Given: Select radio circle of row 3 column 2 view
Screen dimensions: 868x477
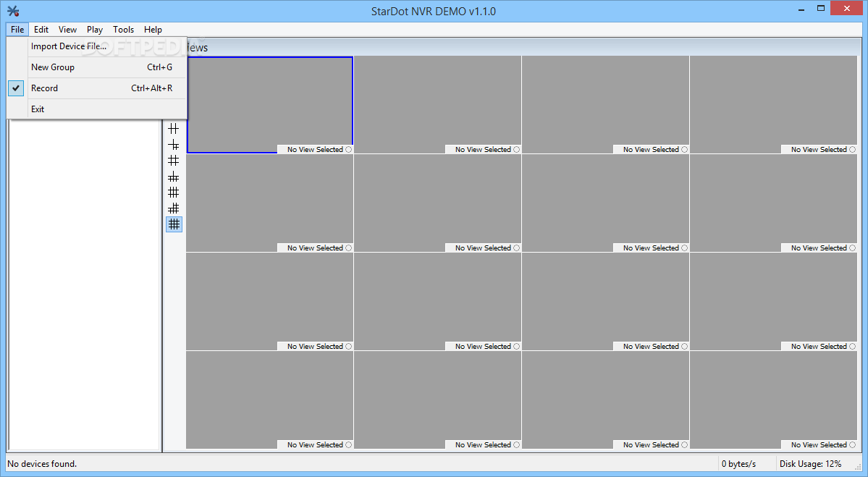Looking at the screenshot, I should point(516,347).
